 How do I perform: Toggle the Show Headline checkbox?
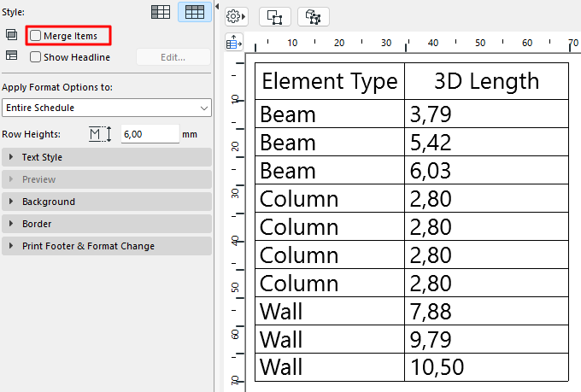pos(36,57)
